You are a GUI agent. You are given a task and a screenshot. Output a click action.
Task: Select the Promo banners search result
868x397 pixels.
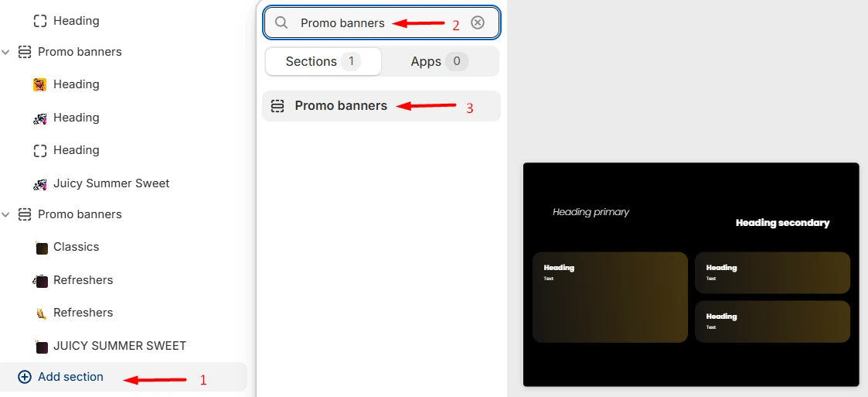(381, 106)
